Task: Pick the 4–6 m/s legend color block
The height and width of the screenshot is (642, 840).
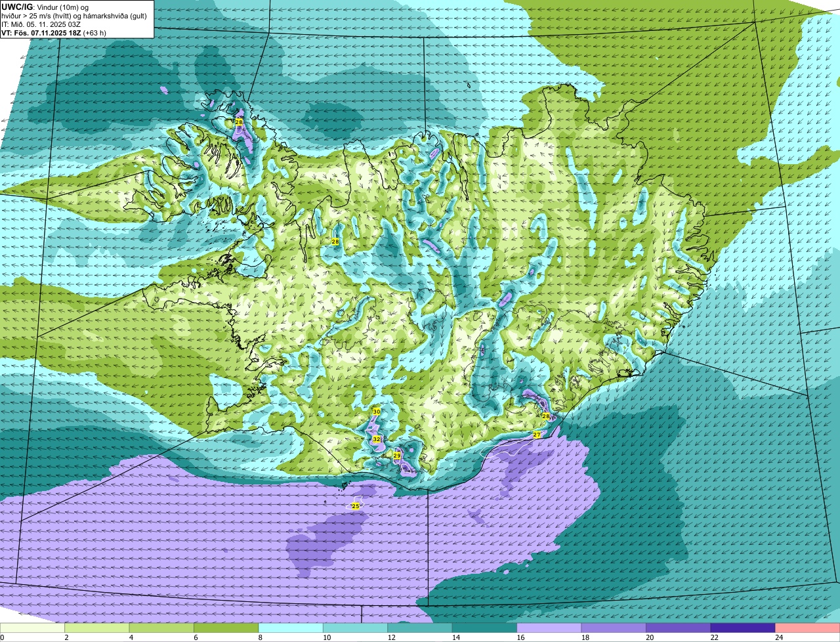Action: tap(162, 628)
